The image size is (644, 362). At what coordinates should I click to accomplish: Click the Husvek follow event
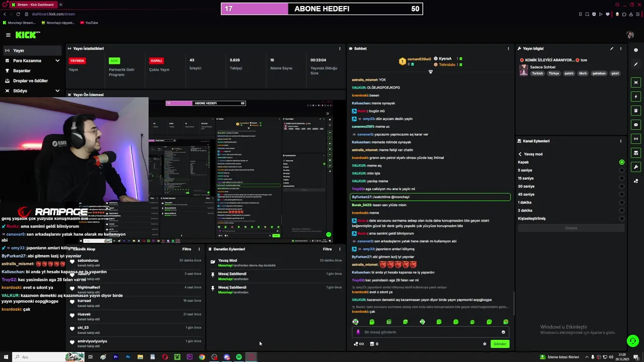pyautogui.click(x=135, y=316)
